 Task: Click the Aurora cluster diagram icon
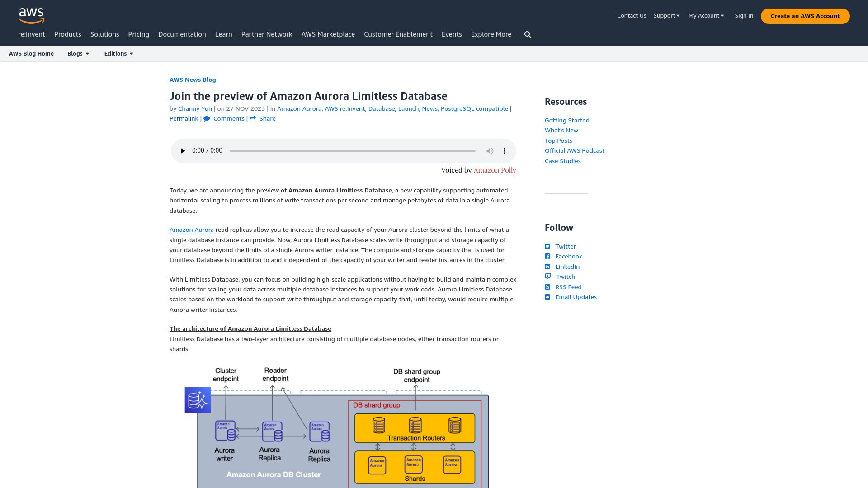[x=198, y=400]
